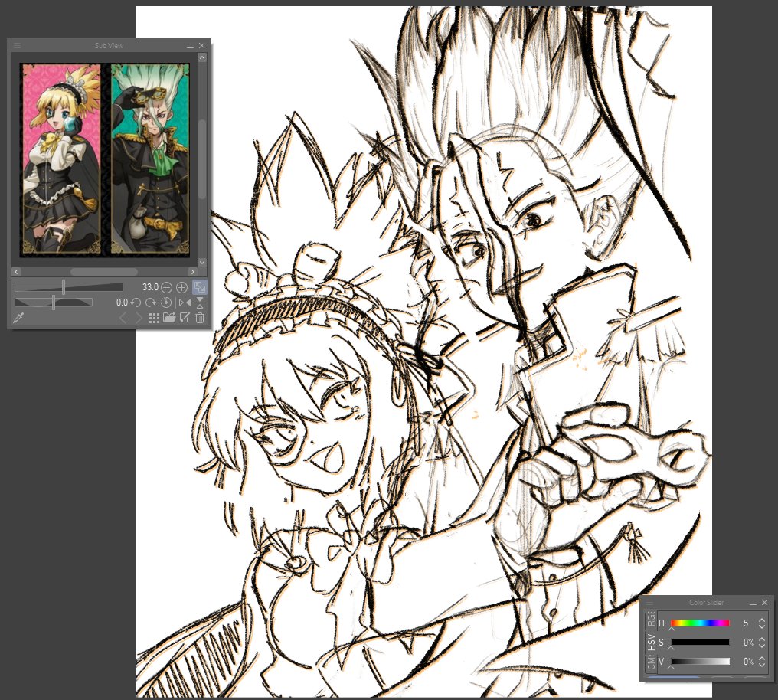
Task: Click the blonde girl reference image
Action: 60,159
